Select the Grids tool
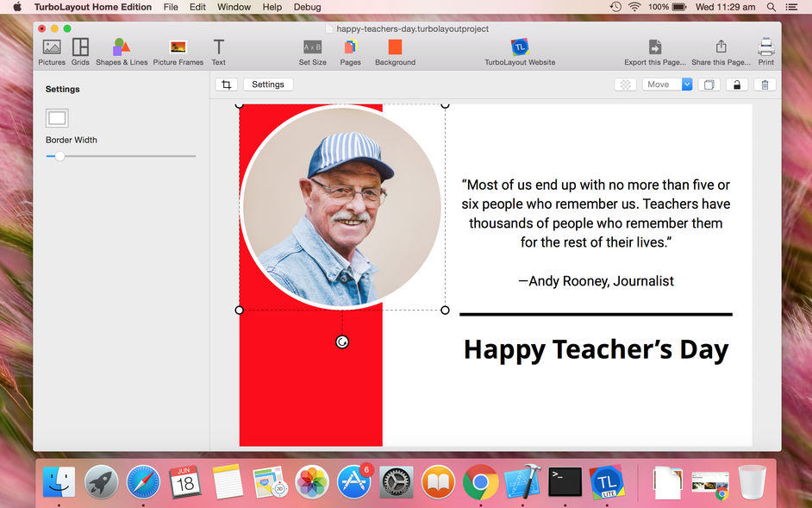 80,52
